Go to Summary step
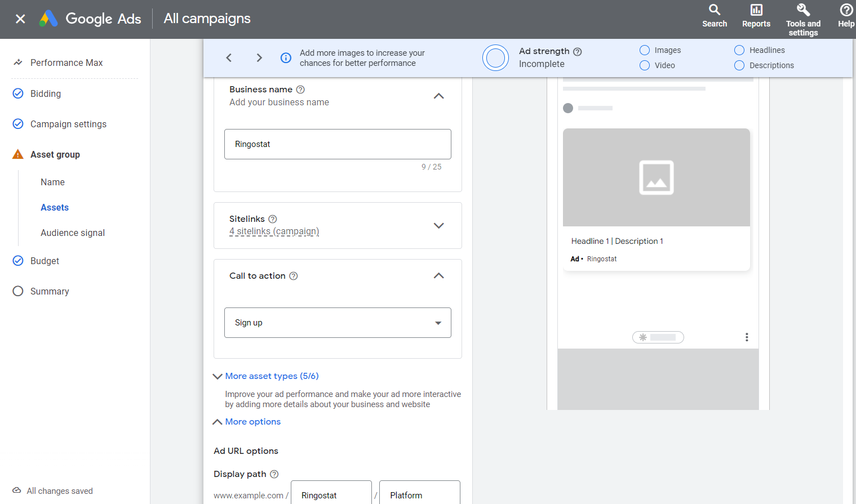Screen dimensions: 856x504 [50, 291]
